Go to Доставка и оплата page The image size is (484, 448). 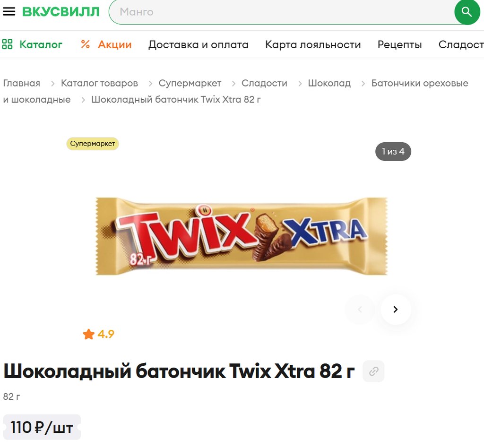point(198,44)
